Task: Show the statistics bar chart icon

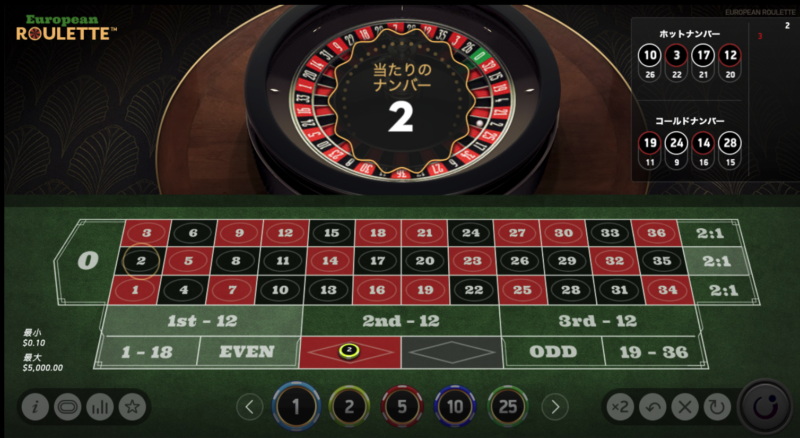Action: tap(99, 406)
